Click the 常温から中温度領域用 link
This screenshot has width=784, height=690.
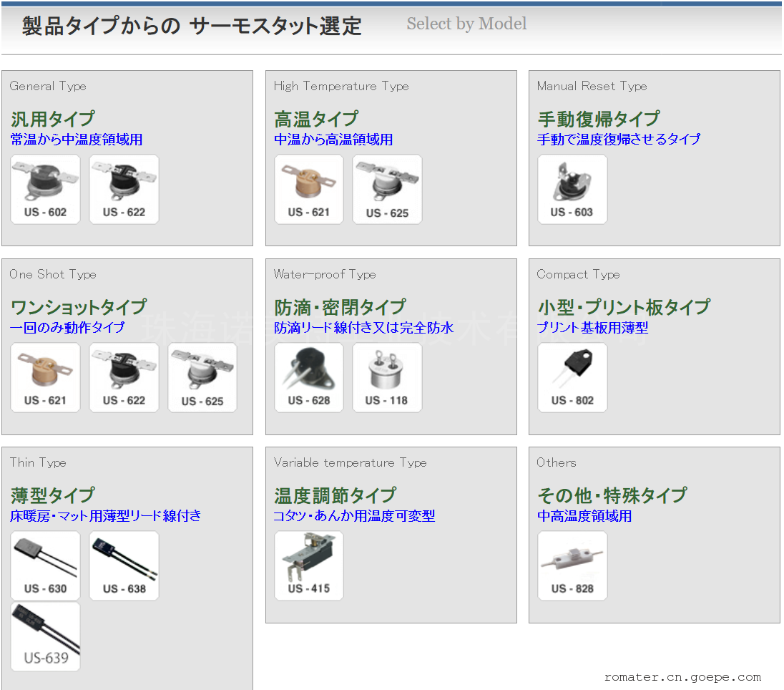pos(77,140)
